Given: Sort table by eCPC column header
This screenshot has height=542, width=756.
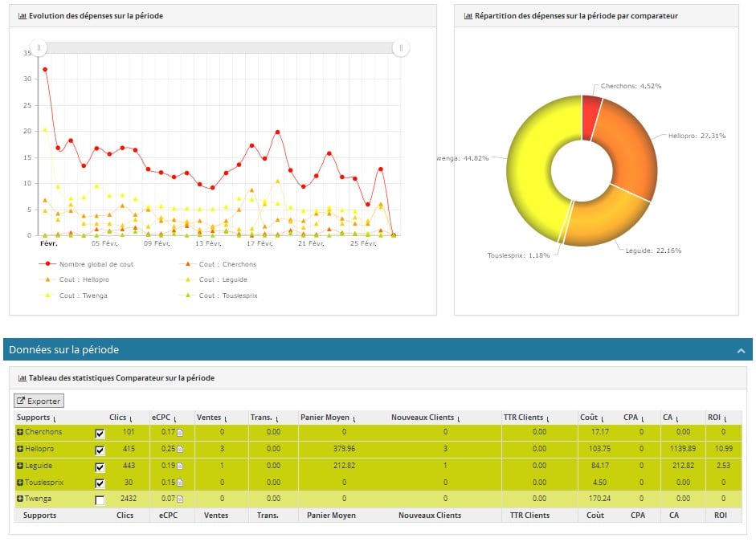Looking at the screenshot, I should pyautogui.click(x=164, y=418).
